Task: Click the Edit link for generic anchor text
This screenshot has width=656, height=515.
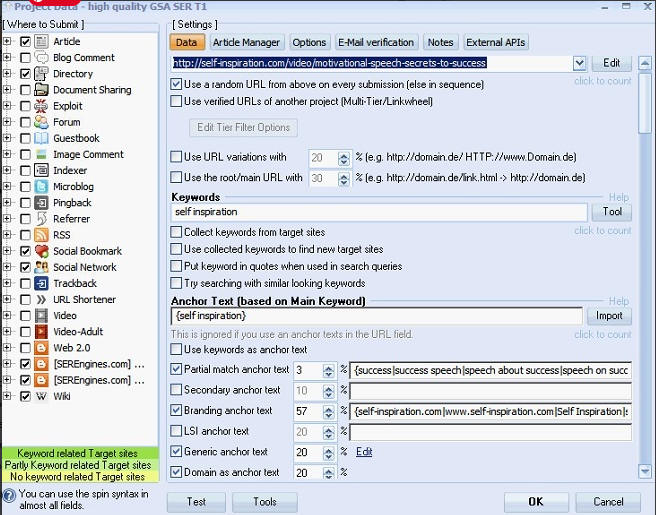Action: coord(364,452)
